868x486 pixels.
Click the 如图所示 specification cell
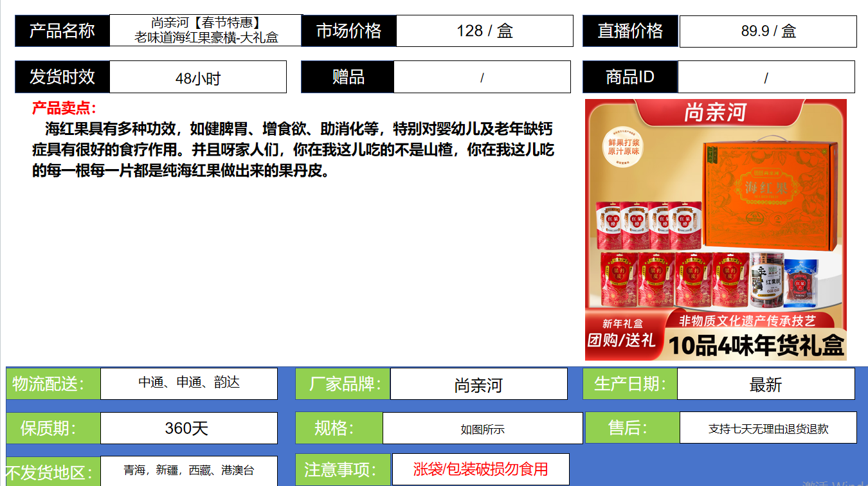482,429
